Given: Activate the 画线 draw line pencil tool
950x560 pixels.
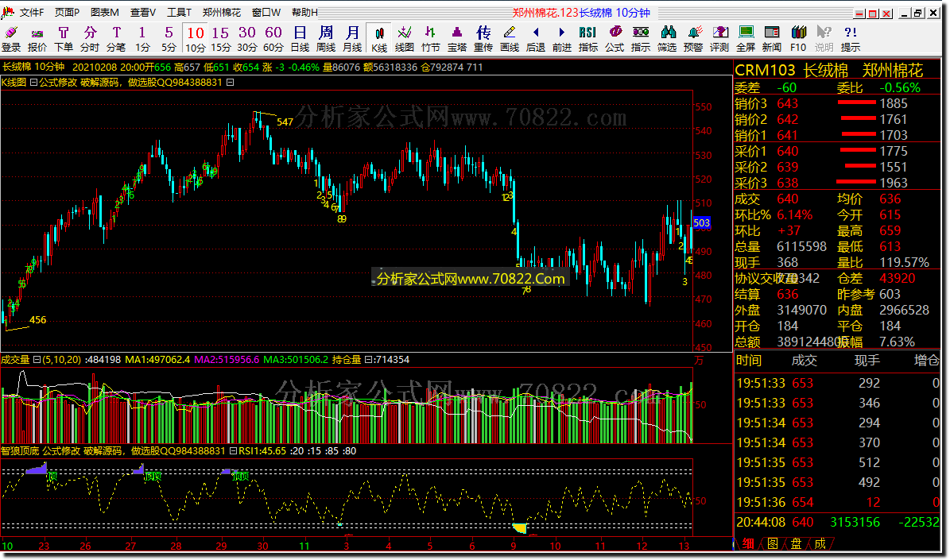Looking at the screenshot, I should (510, 39).
